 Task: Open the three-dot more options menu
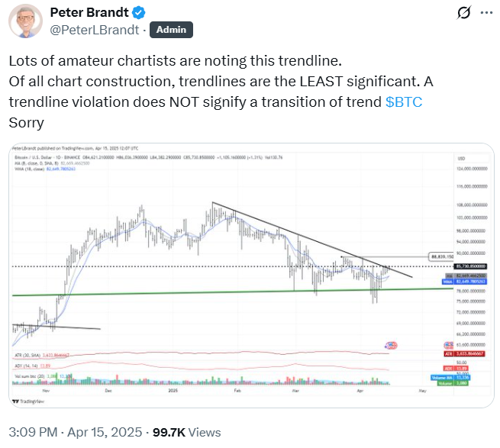[x=484, y=13]
